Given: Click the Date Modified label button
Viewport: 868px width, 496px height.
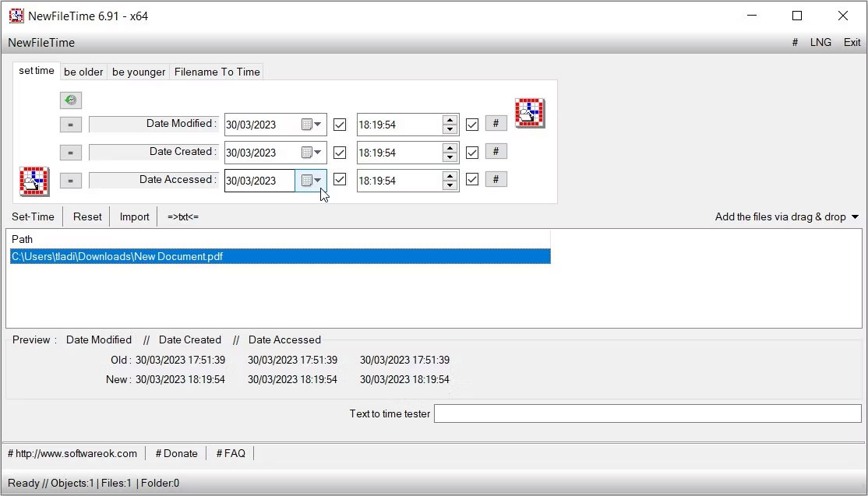Looking at the screenshot, I should (x=154, y=124).
